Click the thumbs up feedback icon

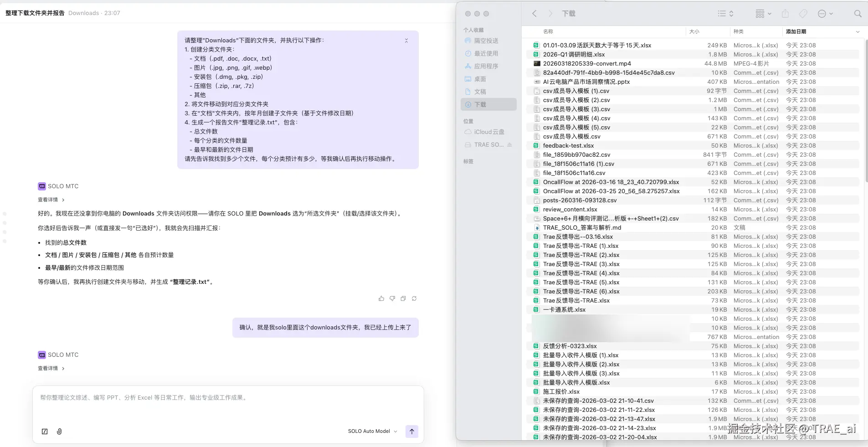(x=381, y=298)
